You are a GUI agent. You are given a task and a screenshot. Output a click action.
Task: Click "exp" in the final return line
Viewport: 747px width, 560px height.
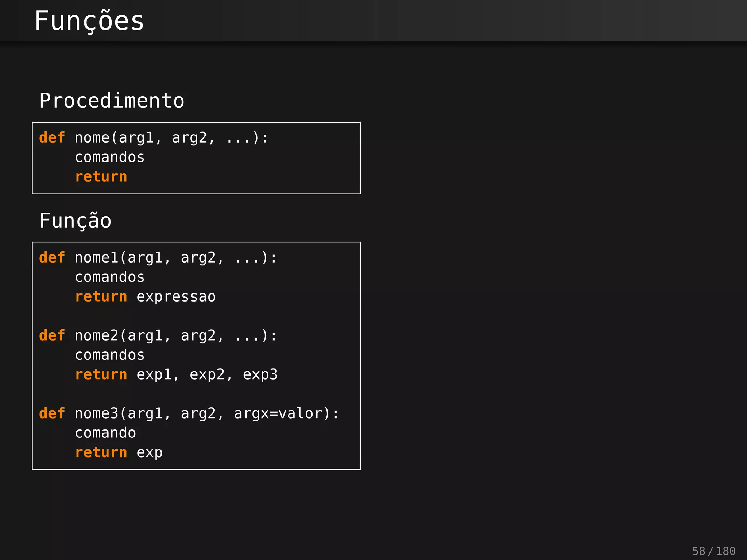point(150,452)
